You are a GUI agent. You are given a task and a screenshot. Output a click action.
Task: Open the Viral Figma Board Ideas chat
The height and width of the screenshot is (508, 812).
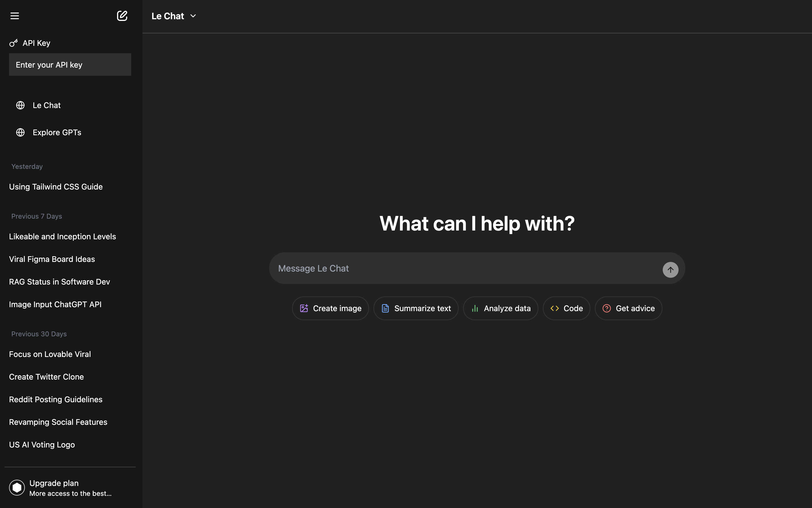pos(52,259)
